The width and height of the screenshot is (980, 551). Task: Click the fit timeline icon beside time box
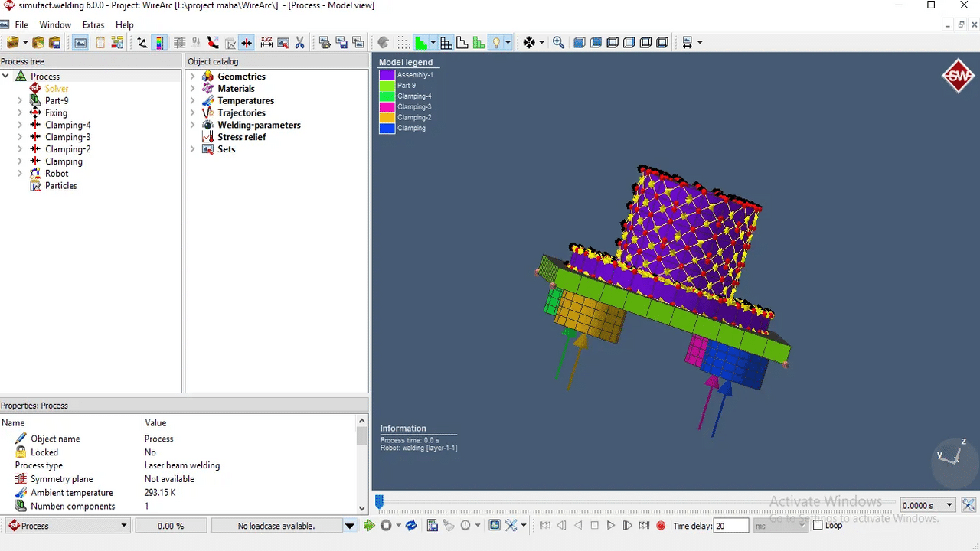pyautogui.click(x=969, y=505)
